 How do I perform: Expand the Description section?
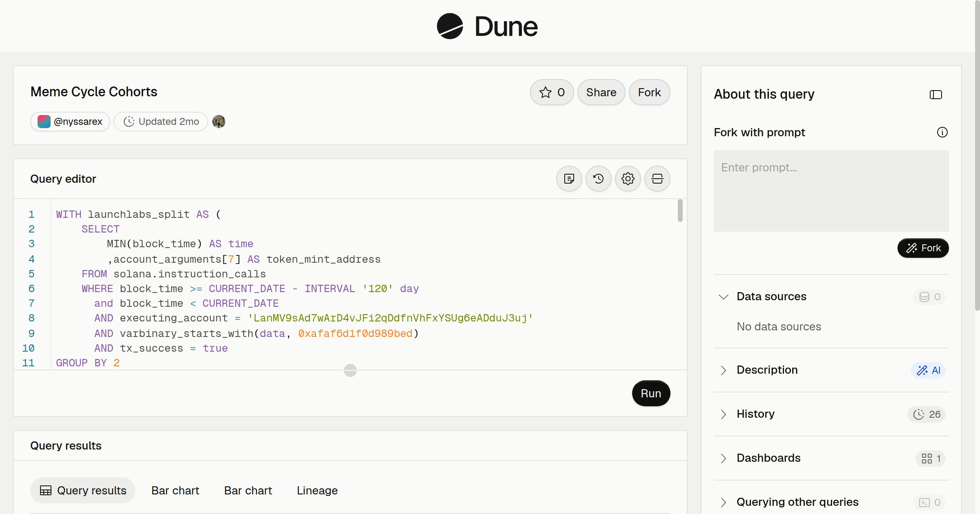pyautogui.click(x=724, y=370)
